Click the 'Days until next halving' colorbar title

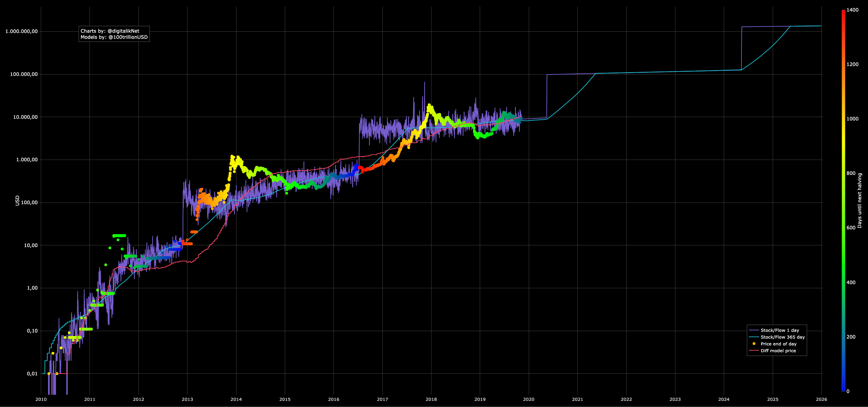click(x=859, y=200)
